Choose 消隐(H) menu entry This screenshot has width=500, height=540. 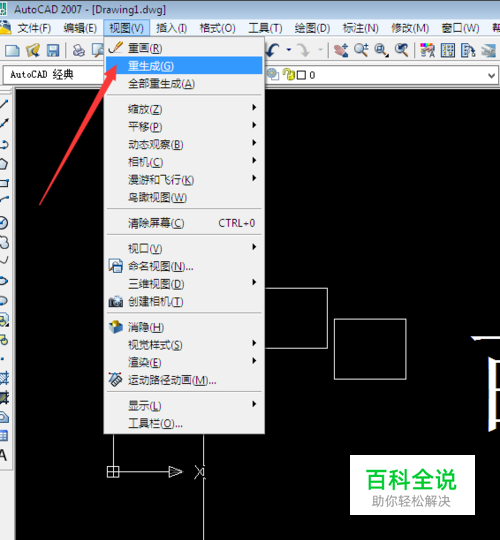tap(184, 327)
